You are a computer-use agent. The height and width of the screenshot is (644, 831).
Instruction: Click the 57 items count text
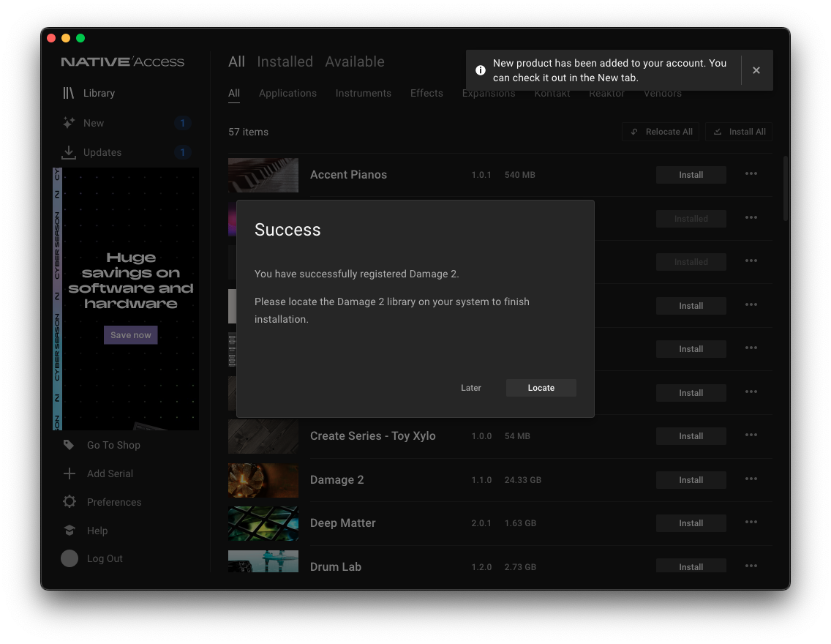(x=248, y=132)
